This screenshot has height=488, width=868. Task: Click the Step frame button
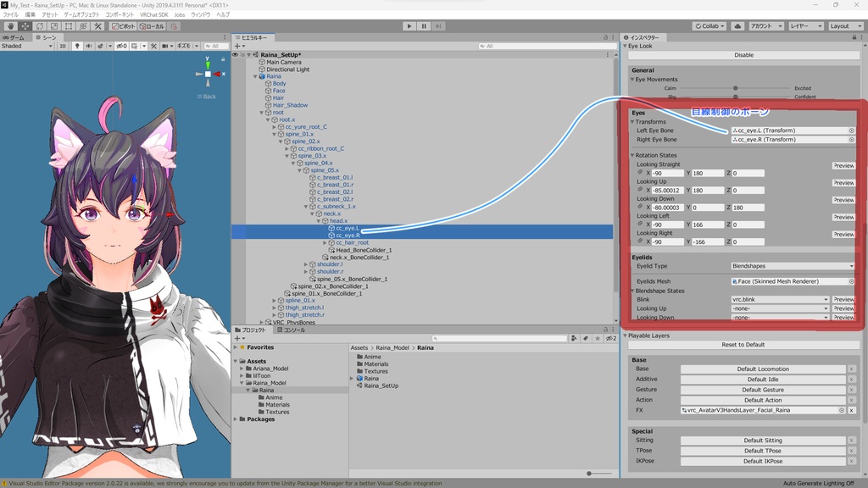pos(438,26)
